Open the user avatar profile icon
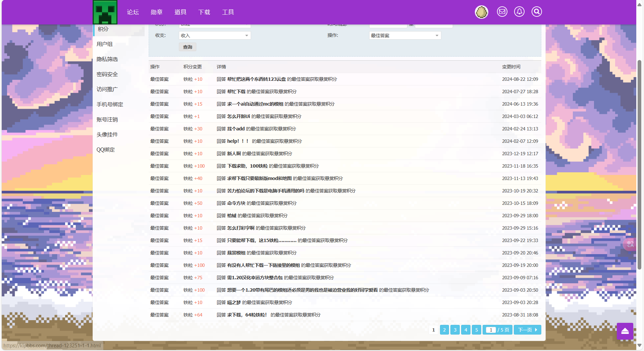Screen dimensions: 644x351 pyautogui.click(x=481, y=12)
